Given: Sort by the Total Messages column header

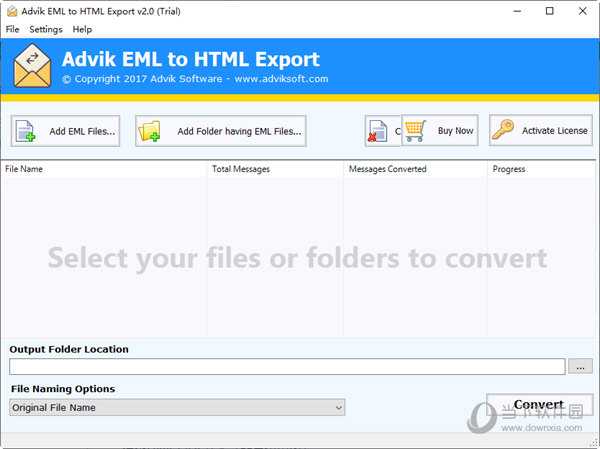Looking at the screenshot, I should [x=275, y=169].
